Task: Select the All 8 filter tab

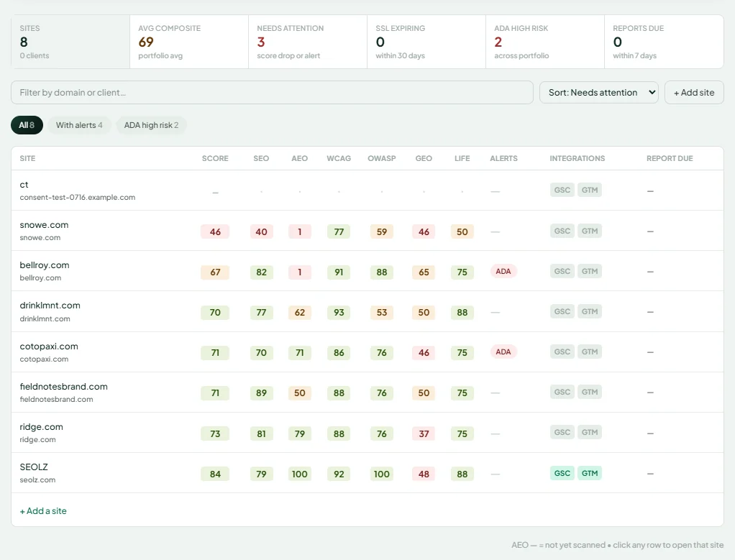Action: point(27,125)
